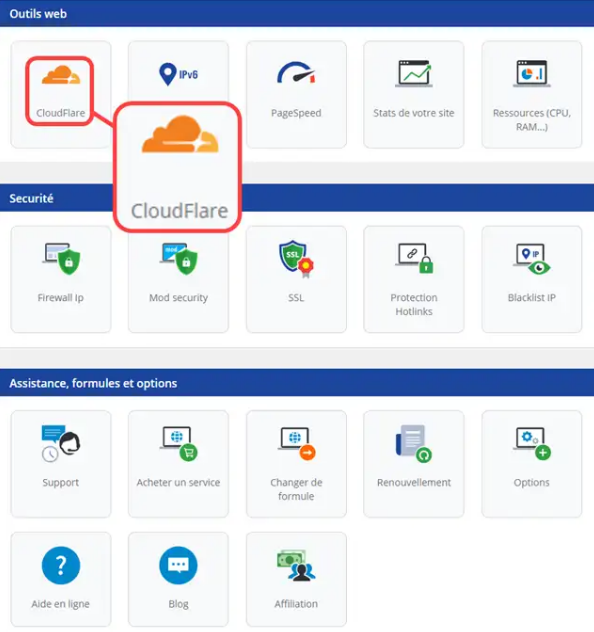
Task: Open the CloudFlare tool icon
Action: point(61,75)
